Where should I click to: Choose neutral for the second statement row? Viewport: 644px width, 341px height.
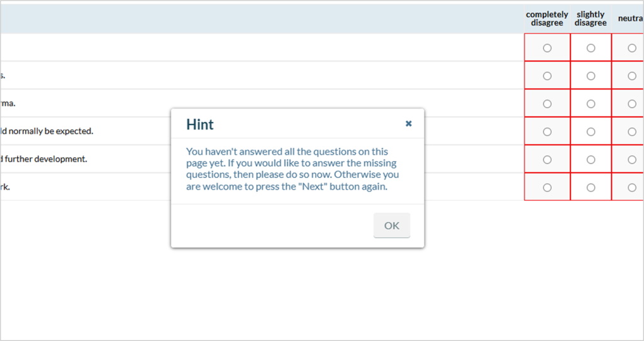click(x=632, y=76)
